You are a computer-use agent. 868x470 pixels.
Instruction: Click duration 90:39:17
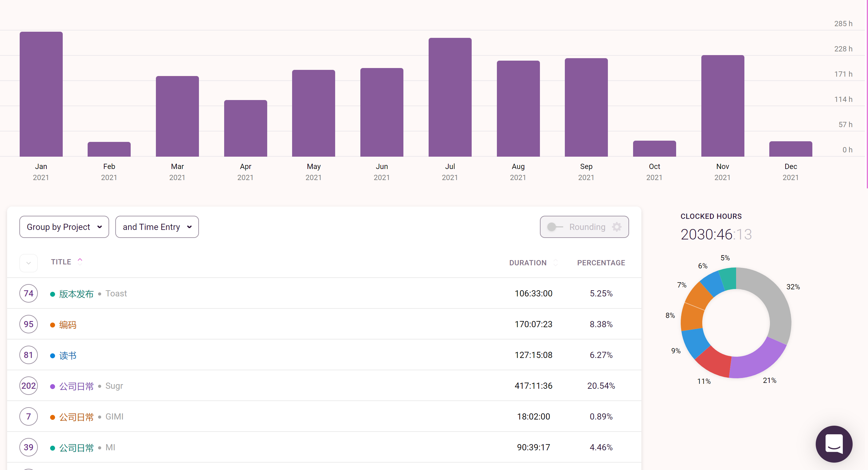[x=533, y=447]
